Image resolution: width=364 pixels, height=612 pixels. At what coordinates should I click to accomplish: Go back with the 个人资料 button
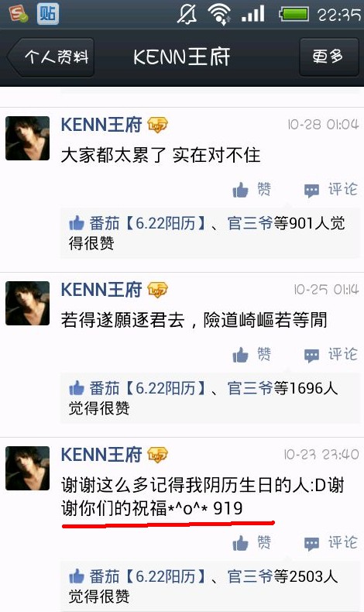[x=50, y=57]
